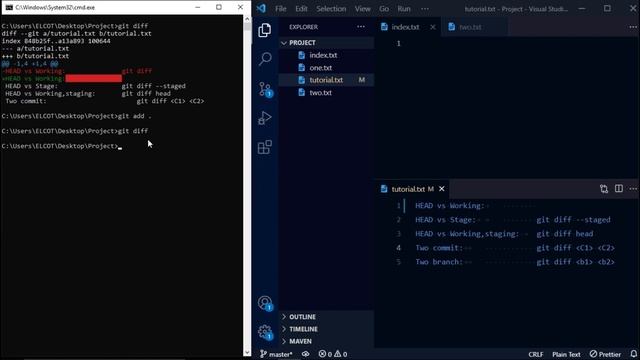
Task: Close the tutorial.txt editor tab
Action: pyautogui.click(x=442, y=189)
